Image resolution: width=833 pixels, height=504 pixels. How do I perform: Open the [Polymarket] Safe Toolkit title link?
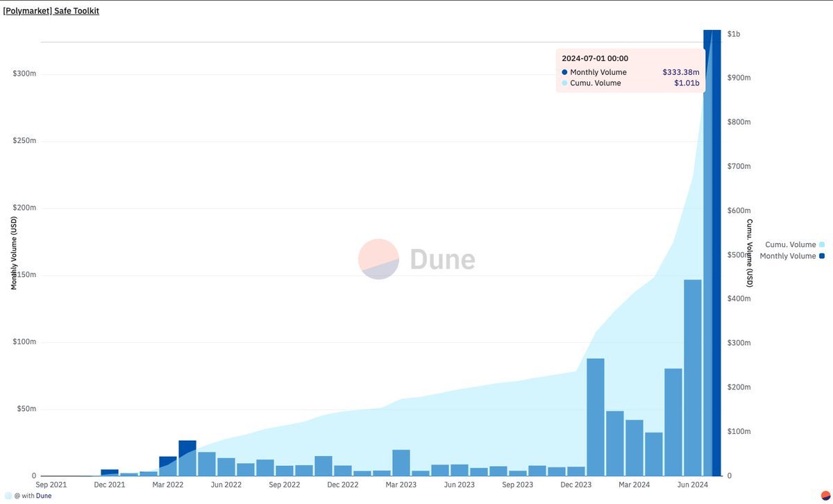pos(51,11)
